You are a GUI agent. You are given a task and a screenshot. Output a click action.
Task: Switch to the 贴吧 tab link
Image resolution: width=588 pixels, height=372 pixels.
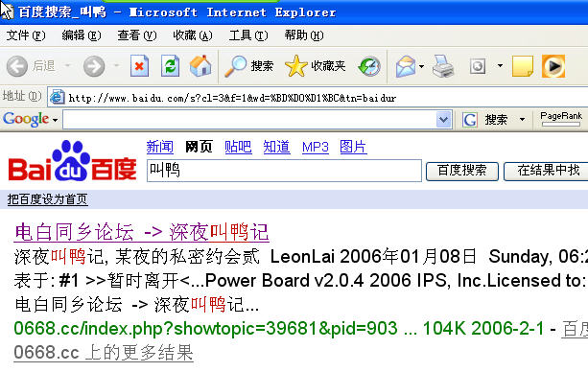[x=238, y=147]
